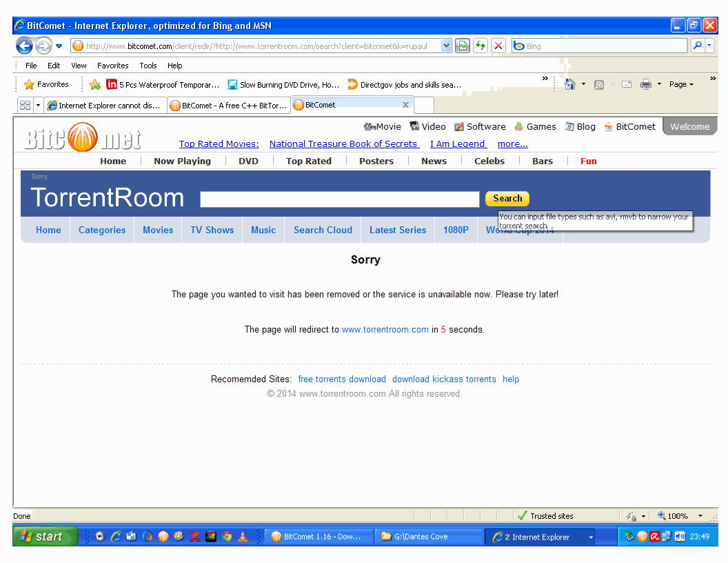The height and width of the screenshot is (563, 728).
Task: Click the Safely Remove Hardware tray icon
Action: 629,537
